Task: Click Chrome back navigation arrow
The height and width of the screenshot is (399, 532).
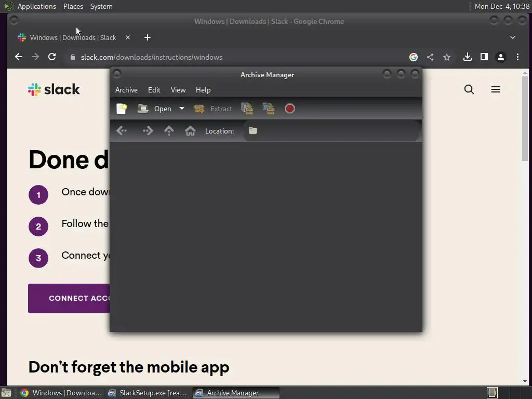Action: pyautogui.click(x=19, y=57)
